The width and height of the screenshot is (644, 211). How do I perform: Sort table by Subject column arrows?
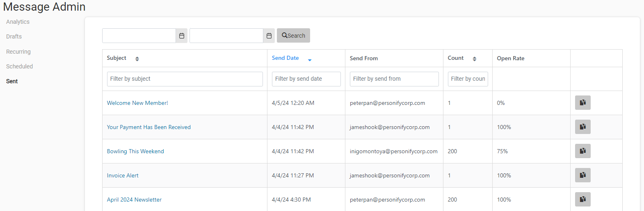click(x=137, y=59)
